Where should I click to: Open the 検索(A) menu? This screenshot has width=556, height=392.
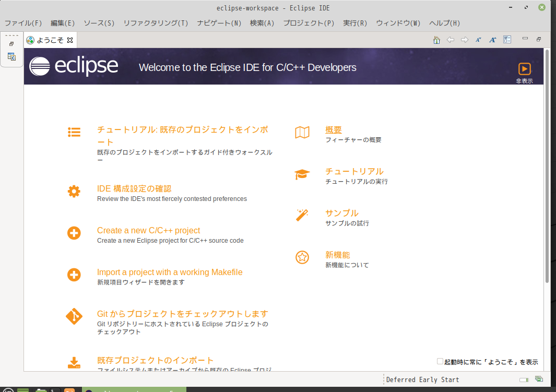coord(262,23)
